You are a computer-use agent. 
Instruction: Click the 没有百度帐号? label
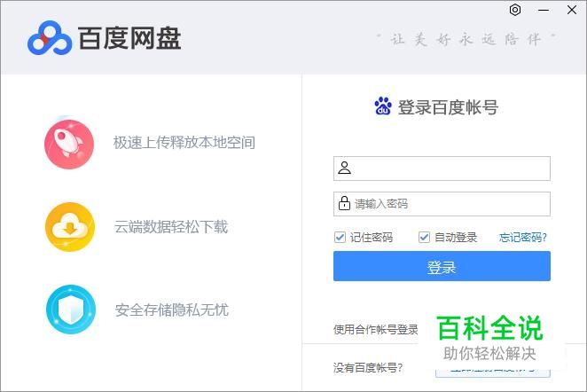(x=368, y=367)
